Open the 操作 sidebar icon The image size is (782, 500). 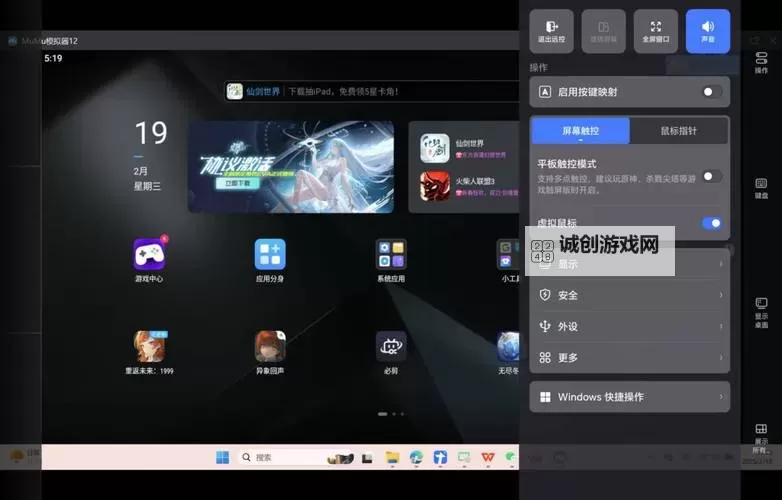pyautogui.click(x=761, y=62)
